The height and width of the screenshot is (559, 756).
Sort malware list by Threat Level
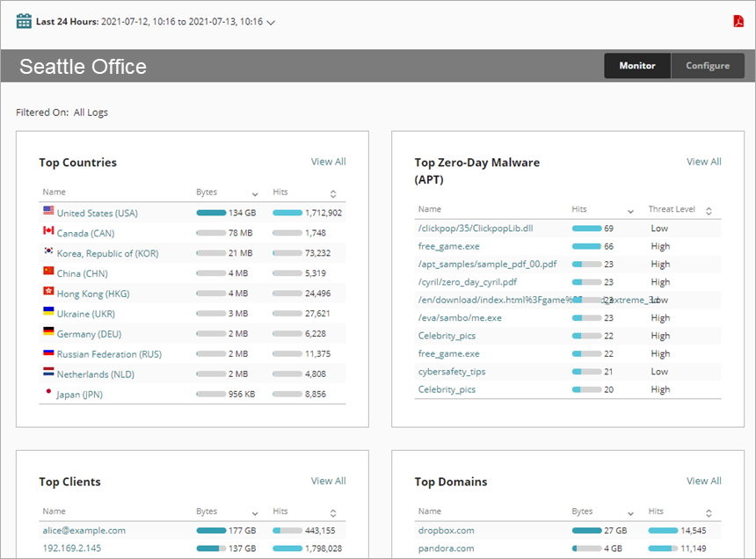click(x=671, y=209)
